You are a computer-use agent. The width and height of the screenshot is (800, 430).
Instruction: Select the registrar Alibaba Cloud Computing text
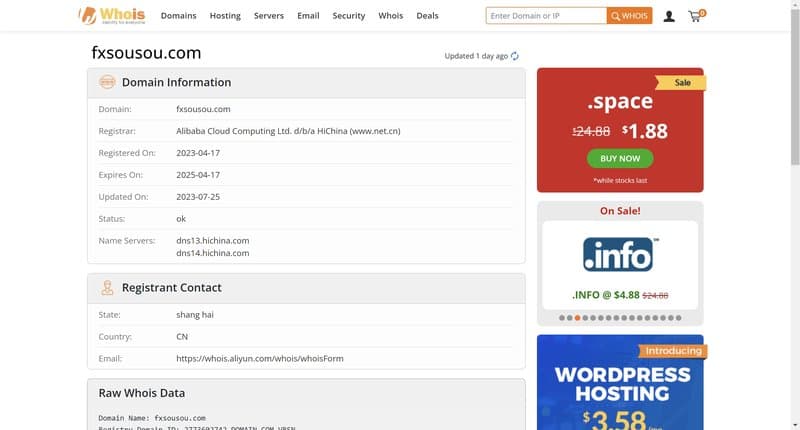tap(288, 131)
